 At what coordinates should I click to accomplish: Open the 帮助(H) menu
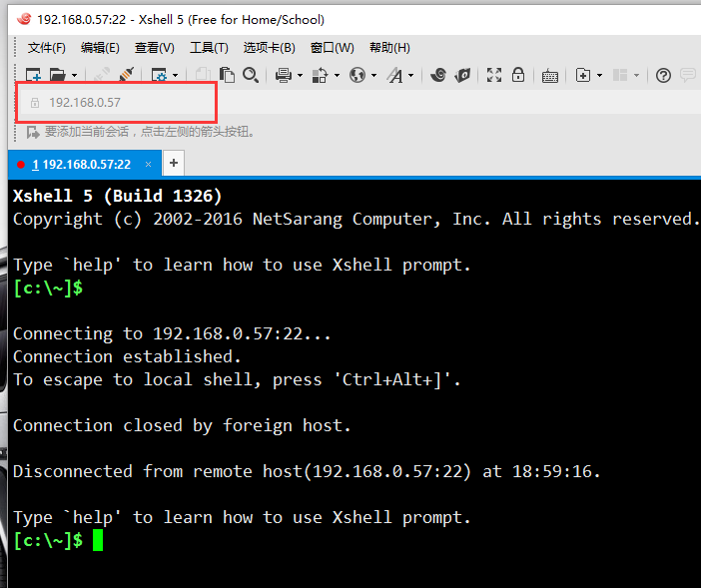[x=389, y=48]
